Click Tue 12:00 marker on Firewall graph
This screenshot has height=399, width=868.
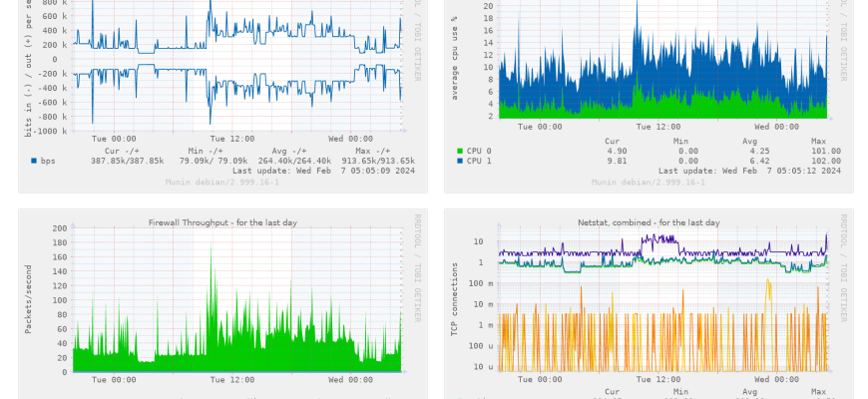234,380
